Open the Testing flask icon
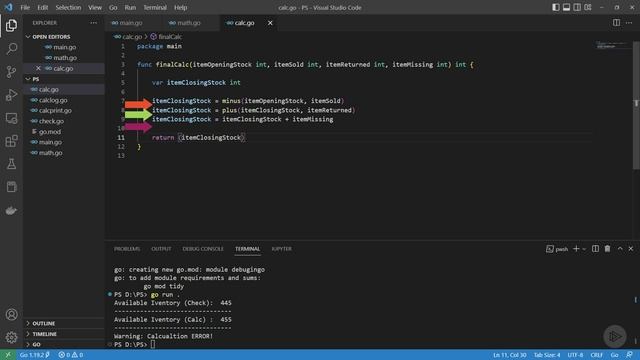Screen dimensions: 640x360 pyautogui.click(x=11, y=164)
